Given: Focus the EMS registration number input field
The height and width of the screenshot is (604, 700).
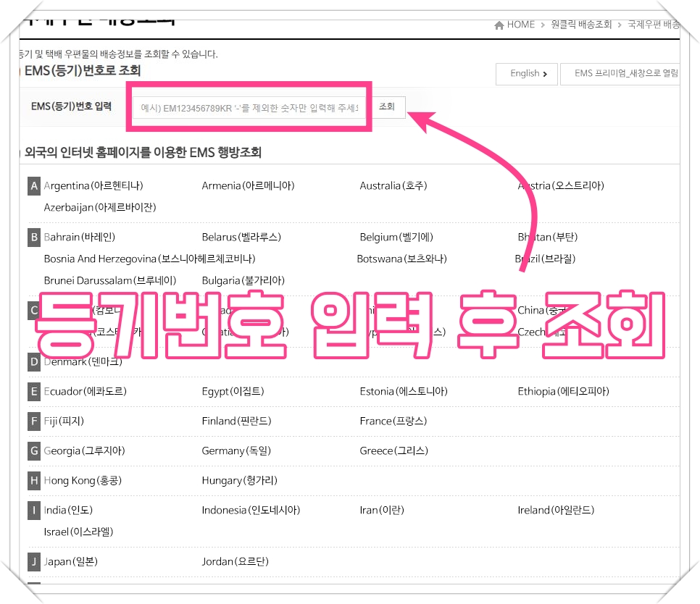Looking at the screenshot, I should click(x=249, y=108).
